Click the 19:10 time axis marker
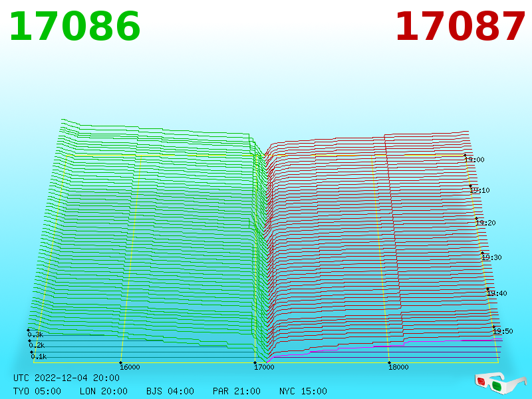 click(x=479, y=190)
